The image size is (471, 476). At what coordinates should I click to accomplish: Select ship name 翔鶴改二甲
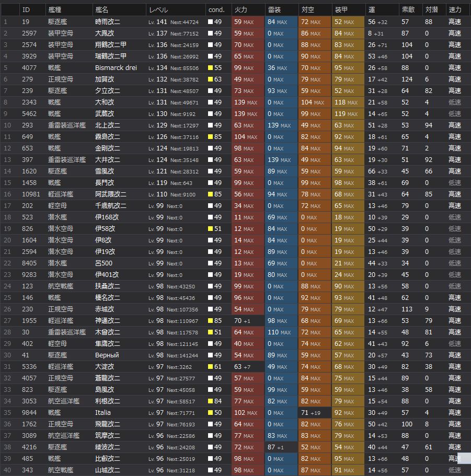(x=110, y=45)
